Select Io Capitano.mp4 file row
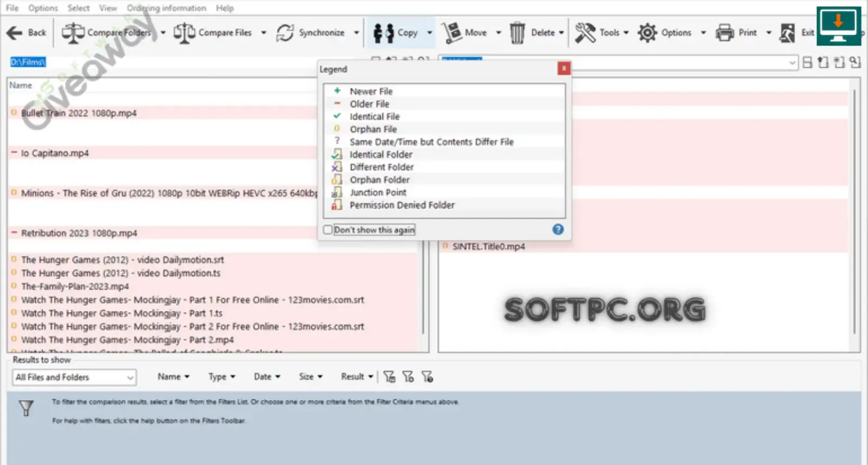 pos(163,153)
